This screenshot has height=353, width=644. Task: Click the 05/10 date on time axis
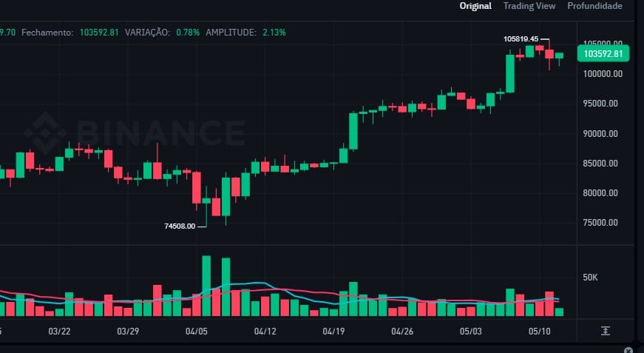pos(540,331)
